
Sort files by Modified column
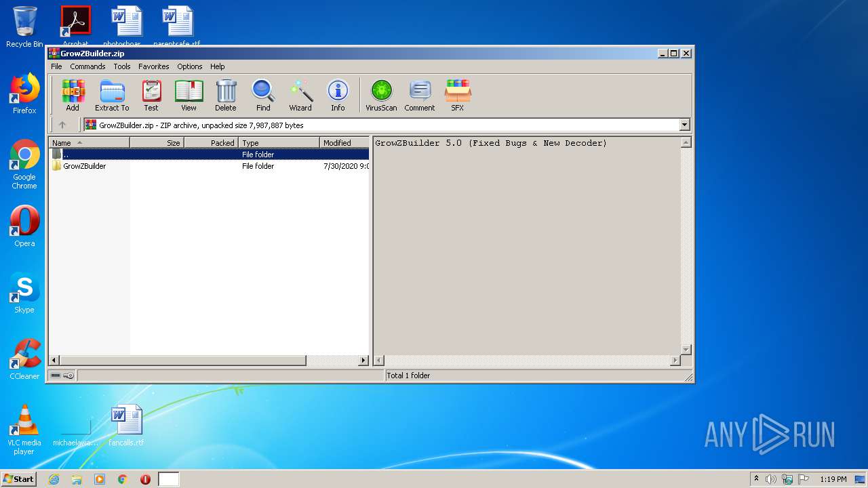tap(344, 142)
